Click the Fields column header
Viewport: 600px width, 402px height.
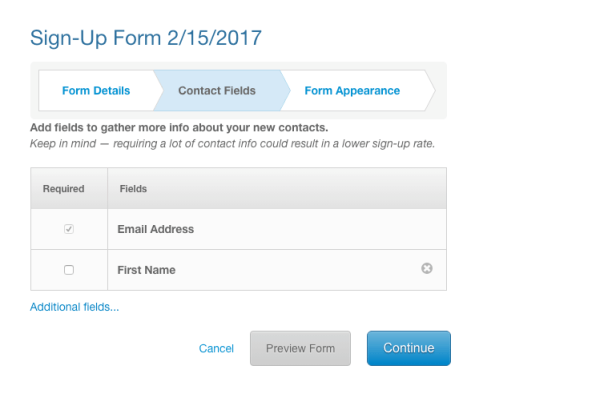(133, 188)
